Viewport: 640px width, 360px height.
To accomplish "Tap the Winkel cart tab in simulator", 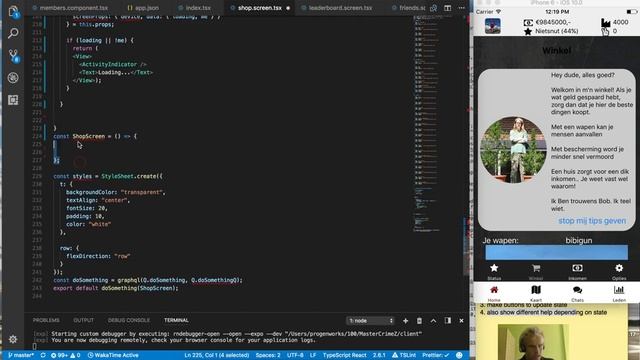I will click(536, 271).
